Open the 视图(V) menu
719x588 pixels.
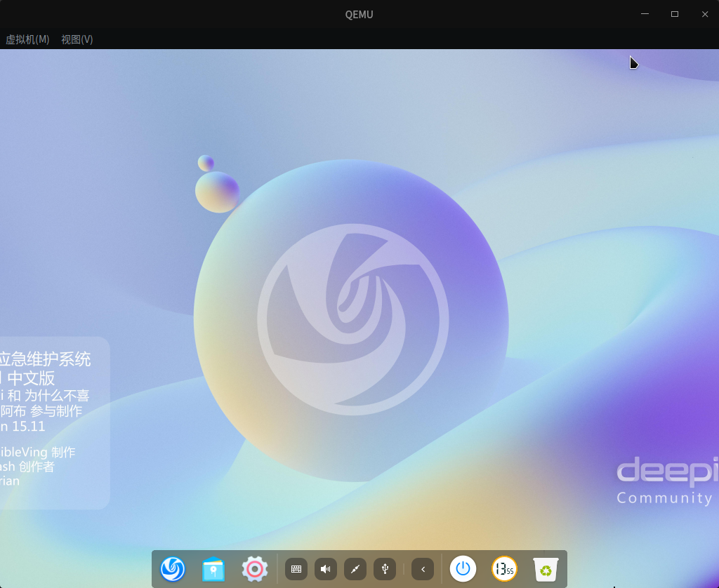click(x=77, y=40)
